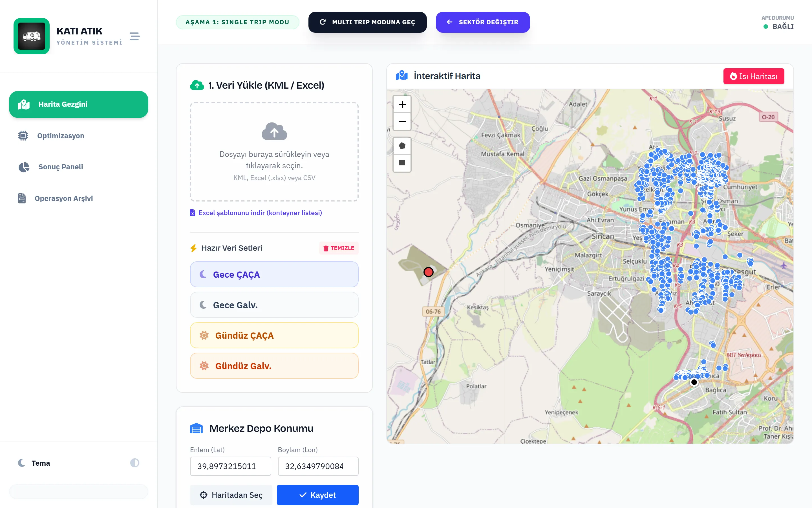Click the black marker near Bağlıca
The height and width of the screenshot is (508, 812).
694,382
